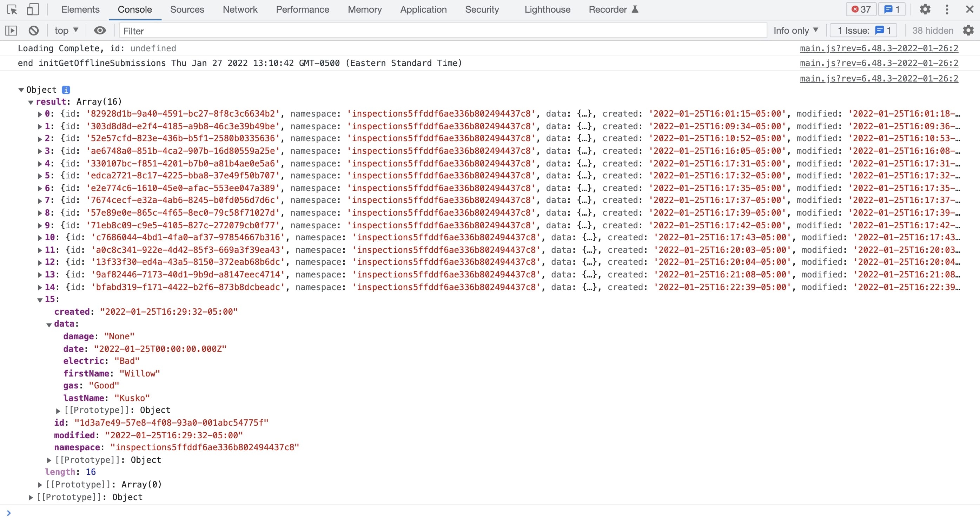
Task: Create a live expression with eye icon
Action: 100,31
